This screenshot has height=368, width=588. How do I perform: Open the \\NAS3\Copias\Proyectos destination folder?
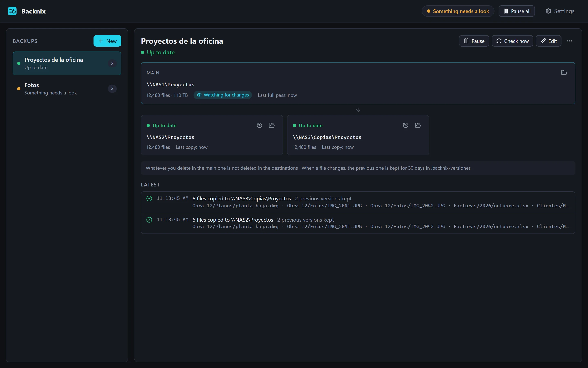418,125
